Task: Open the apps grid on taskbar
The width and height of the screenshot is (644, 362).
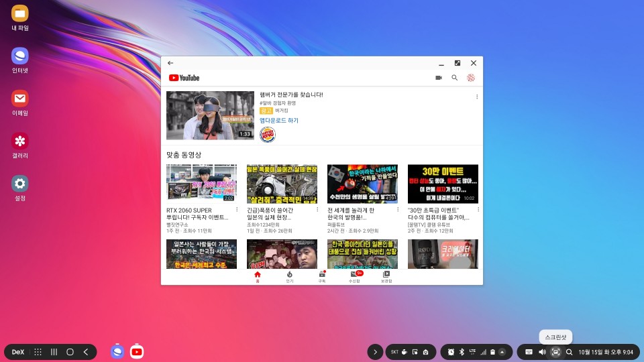Action: 38,352
